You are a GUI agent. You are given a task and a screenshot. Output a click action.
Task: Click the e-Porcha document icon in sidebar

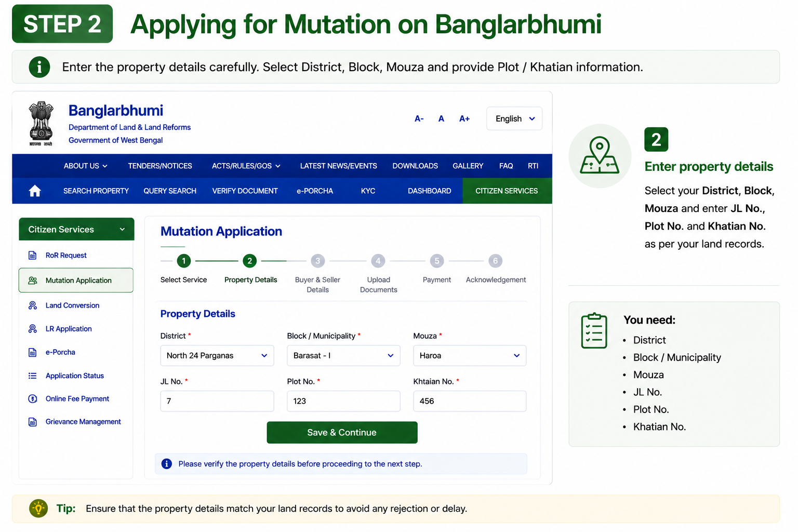pos(32,352)
